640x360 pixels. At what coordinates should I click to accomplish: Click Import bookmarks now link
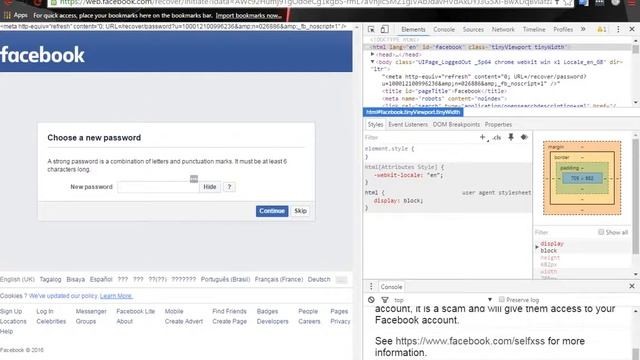coord(248,16)
